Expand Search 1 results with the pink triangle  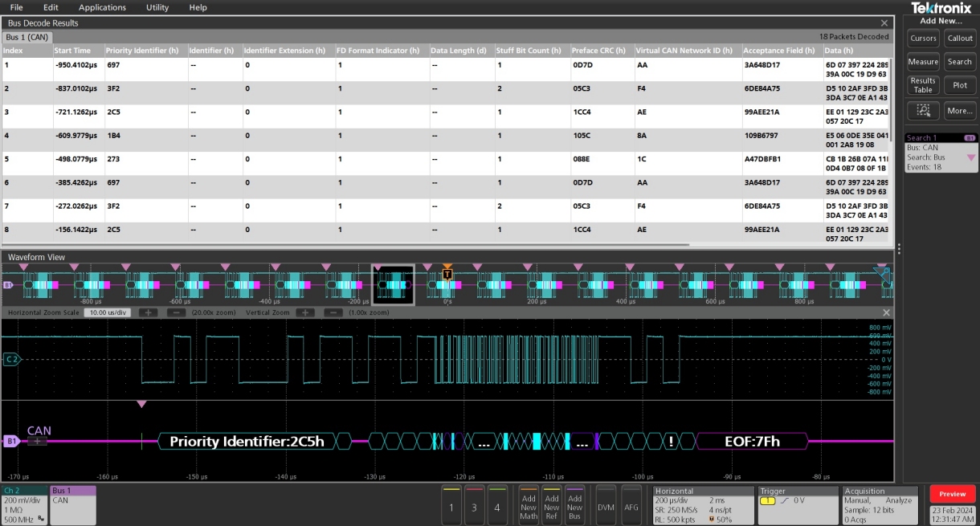971,159
